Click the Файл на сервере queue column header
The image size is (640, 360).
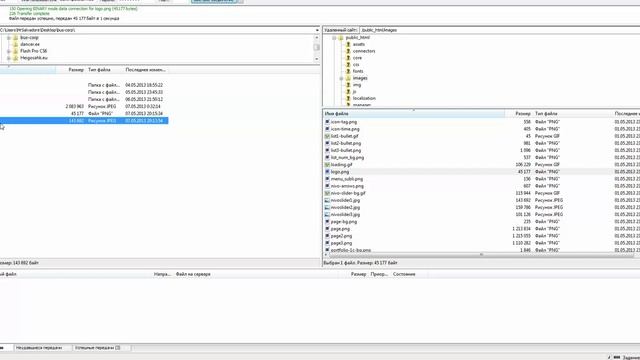coord(193,274)
